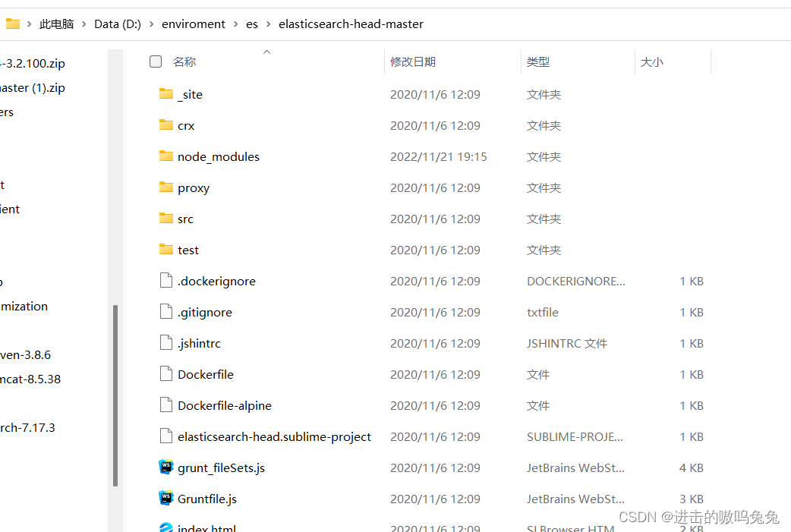
Task: Click the Dockerfile file icon
Action: 166,373
